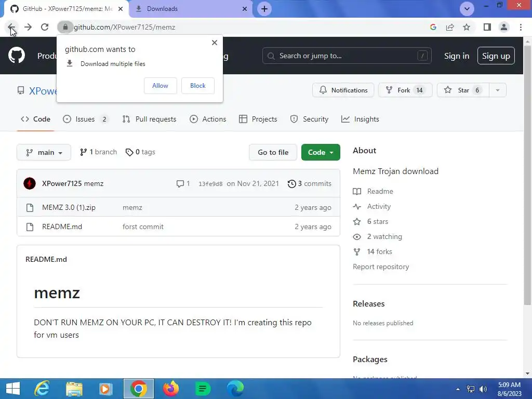Screen dimensions: 532x399
Task: Open commit comments icon showing 1
Action: pos(183,183)
